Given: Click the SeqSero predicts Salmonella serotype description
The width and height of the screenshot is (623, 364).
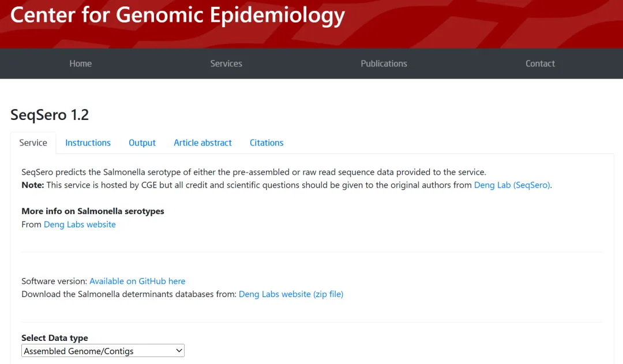Looking at the screenshot, I should point(254,172).
